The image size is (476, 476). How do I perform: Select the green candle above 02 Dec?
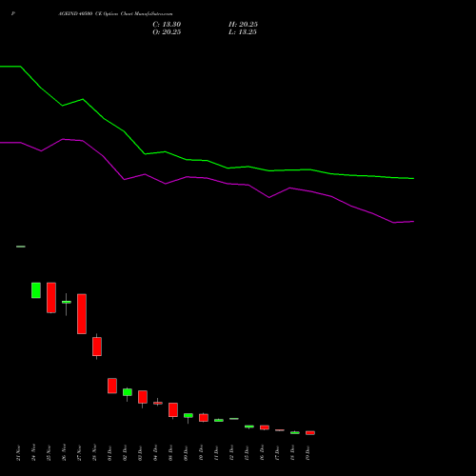128,392
